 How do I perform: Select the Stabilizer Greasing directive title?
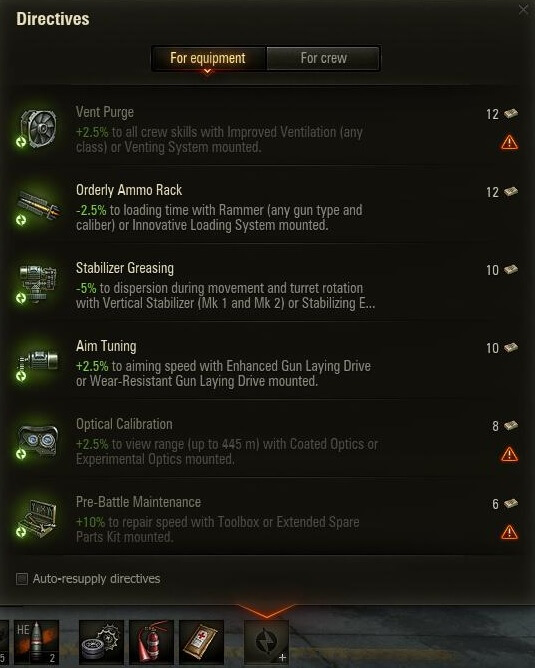pyautogui.click(x=125, y=268)
